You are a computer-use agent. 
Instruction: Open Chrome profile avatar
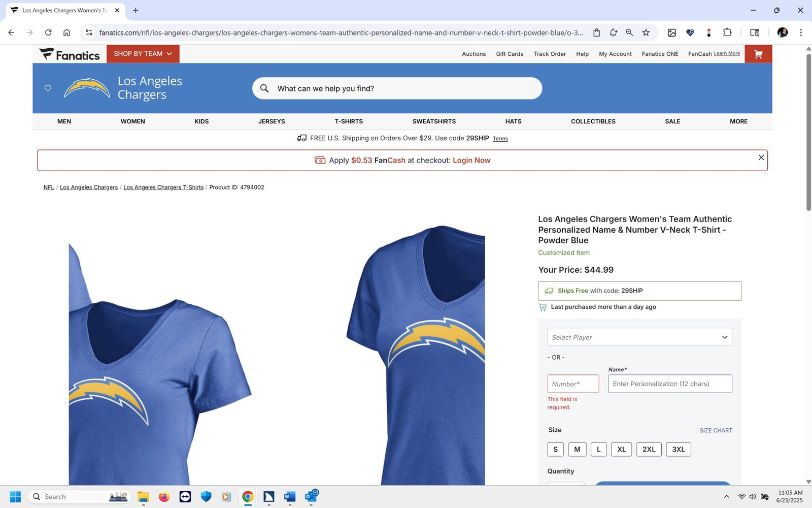(x=782, y=33)
